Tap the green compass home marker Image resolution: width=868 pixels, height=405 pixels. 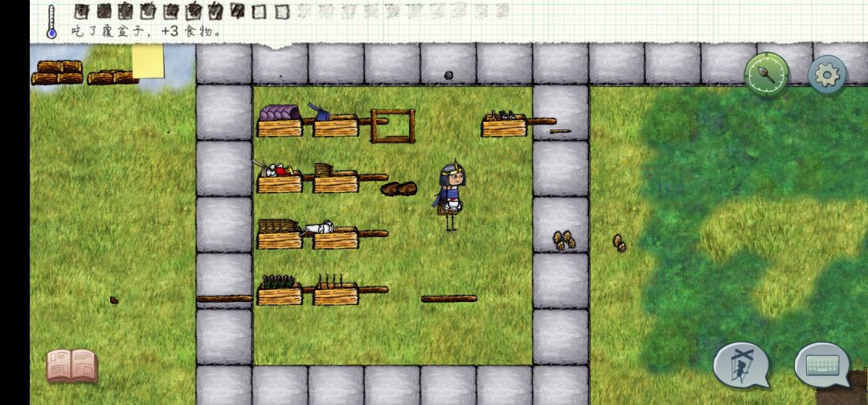(767, 75)
